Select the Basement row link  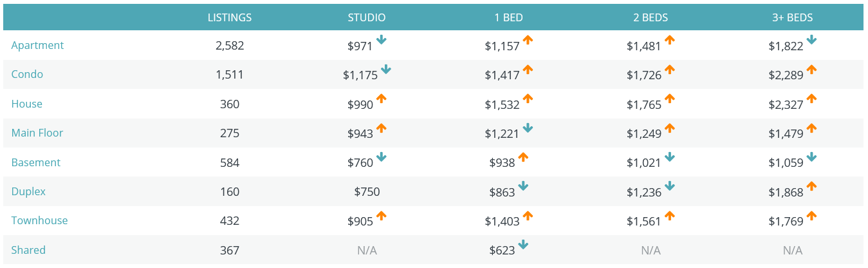coord(35,162)
